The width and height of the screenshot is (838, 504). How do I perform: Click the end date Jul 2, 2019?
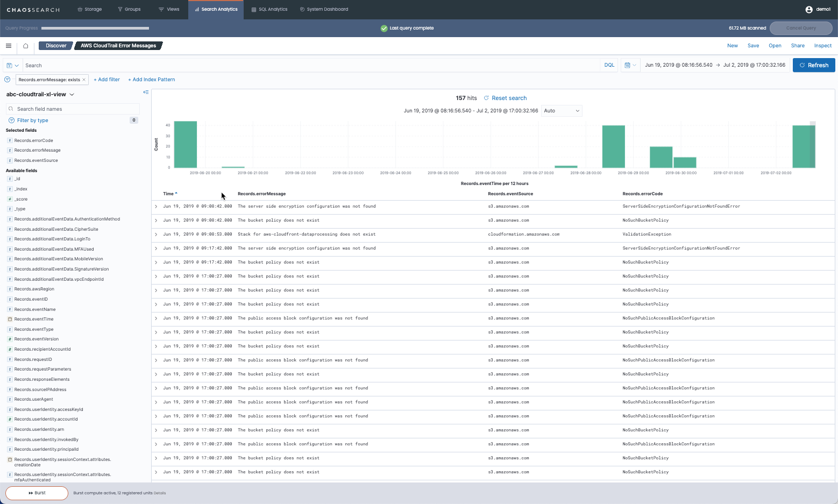pos(754,65)
